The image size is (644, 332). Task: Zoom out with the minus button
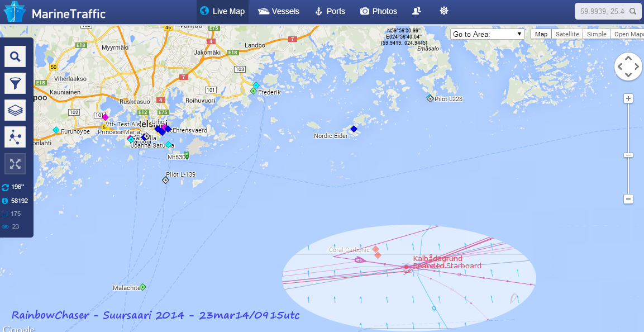point(628,200)
